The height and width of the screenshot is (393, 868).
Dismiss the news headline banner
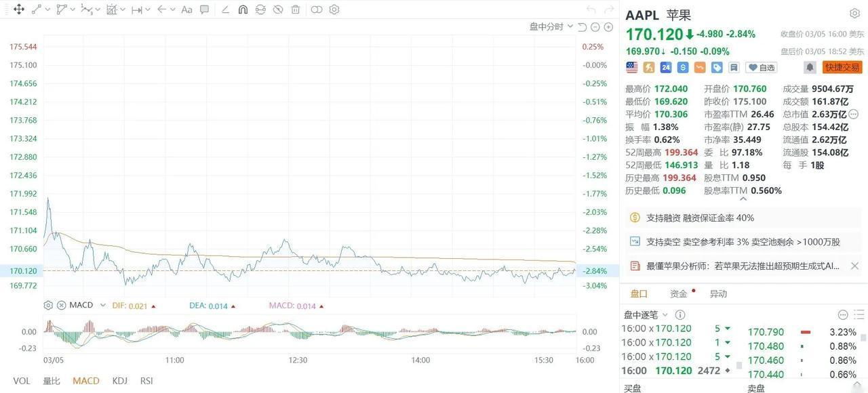tap(854, 266)
